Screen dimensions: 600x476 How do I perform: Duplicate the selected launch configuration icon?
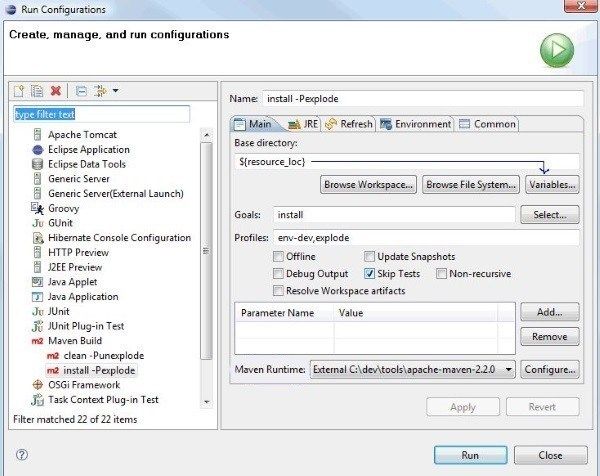pos(37,91)
